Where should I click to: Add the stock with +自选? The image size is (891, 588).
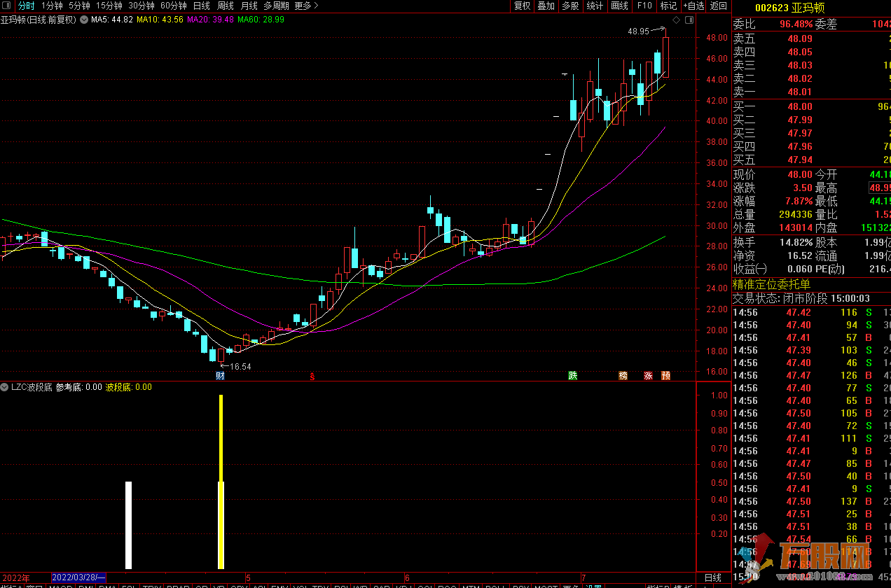693,6
